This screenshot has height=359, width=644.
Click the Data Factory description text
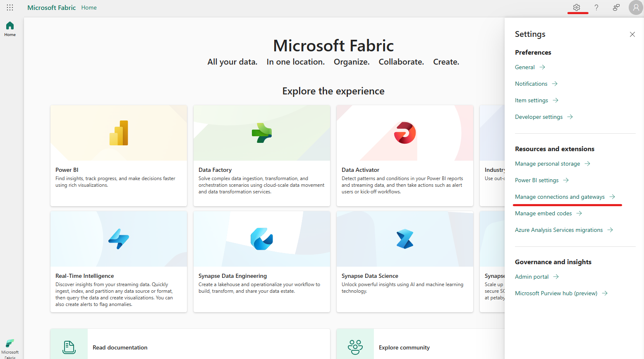[261, 185]
